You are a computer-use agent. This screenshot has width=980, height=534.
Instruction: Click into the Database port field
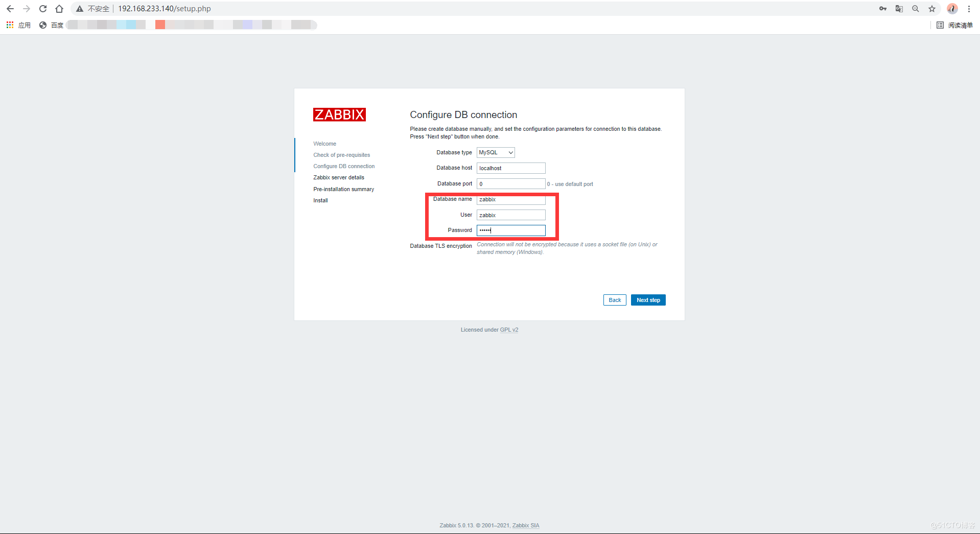pyautogui.click(x=511, y=184)
